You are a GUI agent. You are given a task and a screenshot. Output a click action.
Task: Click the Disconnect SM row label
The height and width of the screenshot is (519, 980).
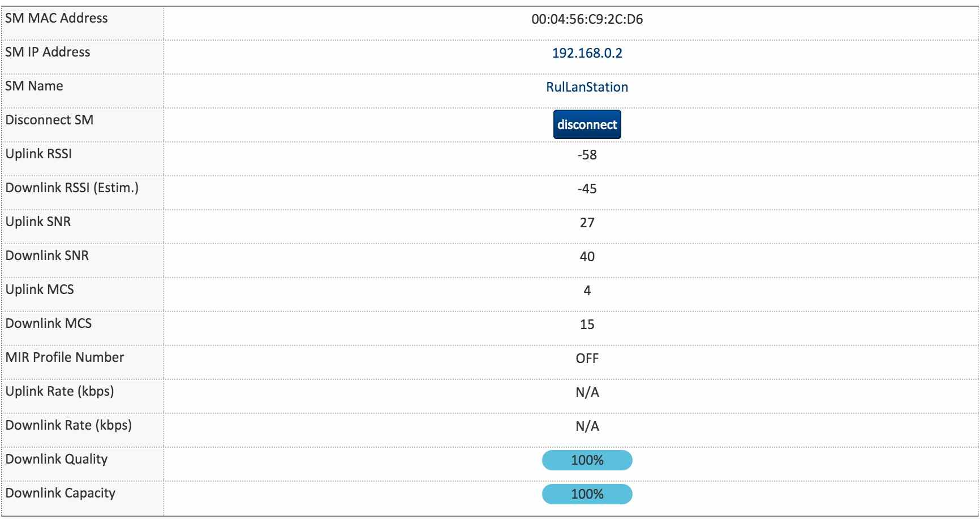point(49,120)
